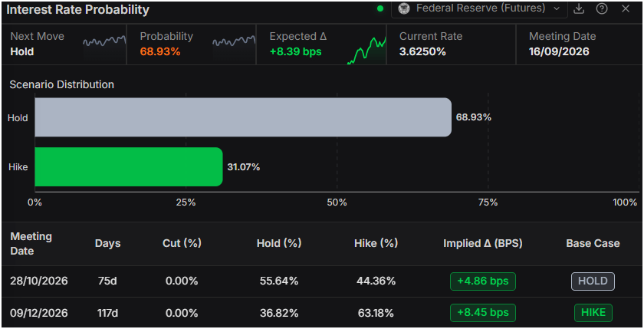Click the Federal Reserve seal icon
The width and height of the screenshot is (644, 329).
404,8
